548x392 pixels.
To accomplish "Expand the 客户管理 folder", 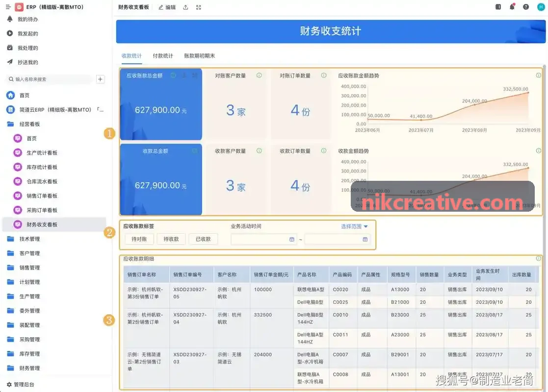I will click(x=30, y=253).
